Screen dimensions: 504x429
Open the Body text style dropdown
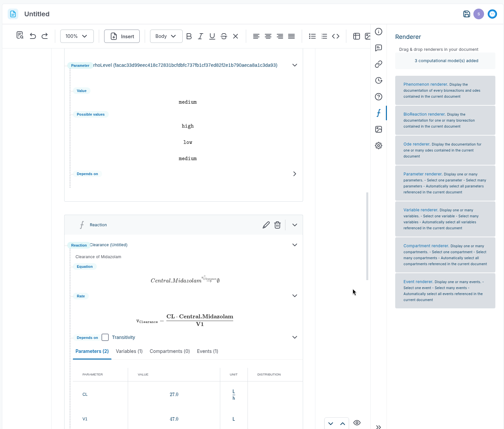(x=166, y=36)
